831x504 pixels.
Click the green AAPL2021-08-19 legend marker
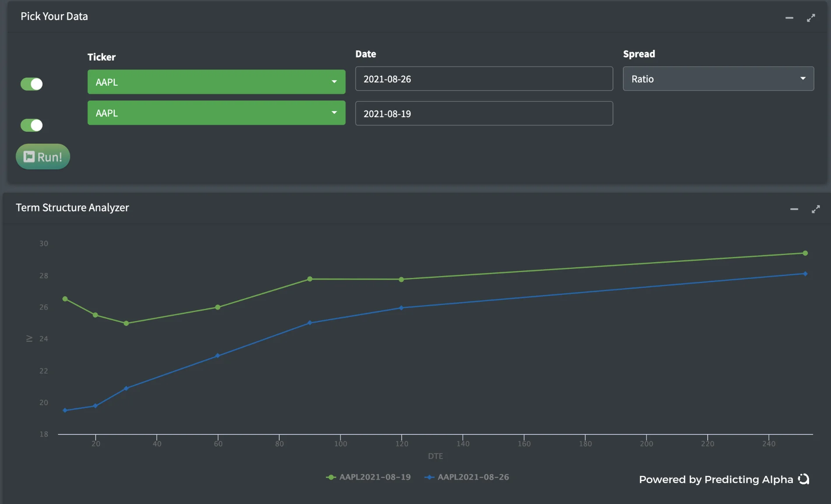(331, 477)
